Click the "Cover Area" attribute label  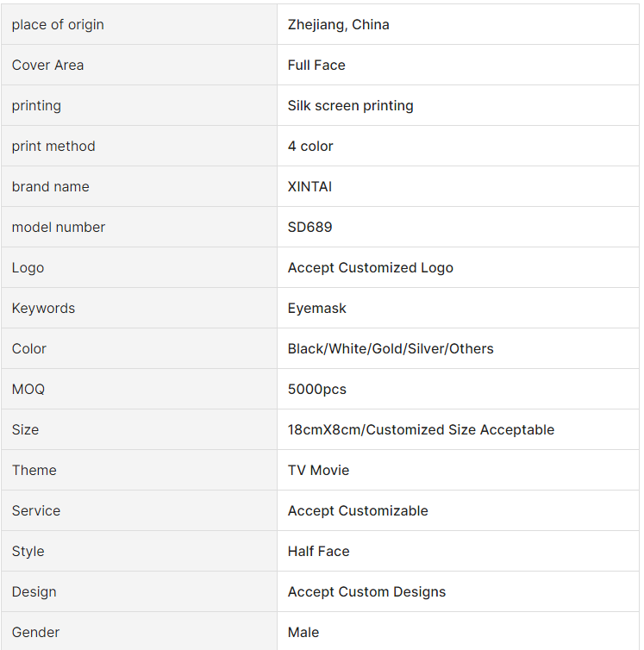point(47,65)
